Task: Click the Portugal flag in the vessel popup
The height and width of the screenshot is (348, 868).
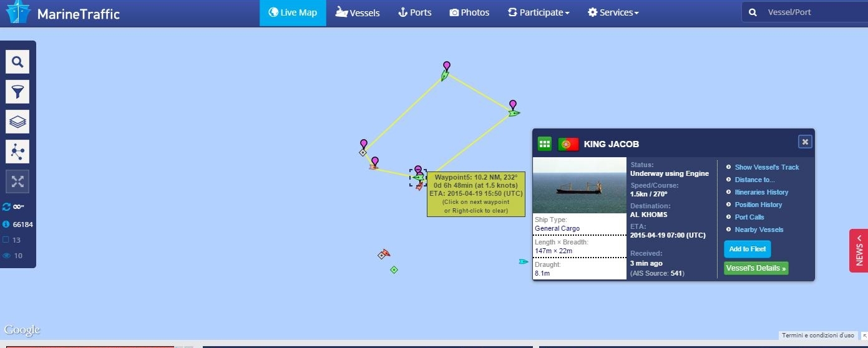Action: click(x=568, y=144)
